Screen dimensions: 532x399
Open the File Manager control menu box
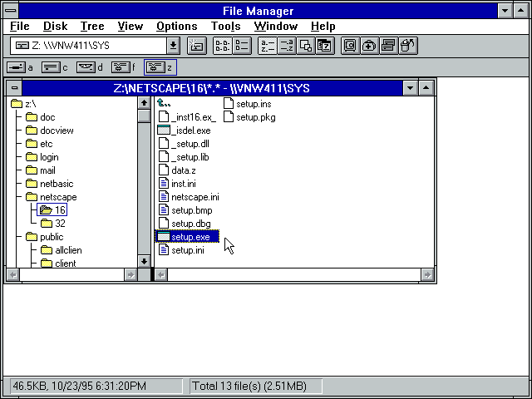click(x=11, y=11)
